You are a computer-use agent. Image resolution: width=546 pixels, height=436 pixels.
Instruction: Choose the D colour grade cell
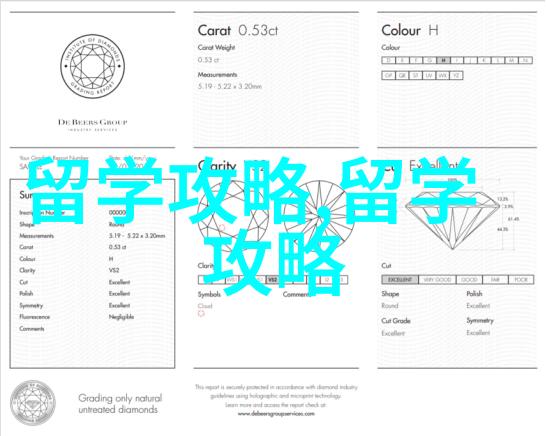click(389, 60)
